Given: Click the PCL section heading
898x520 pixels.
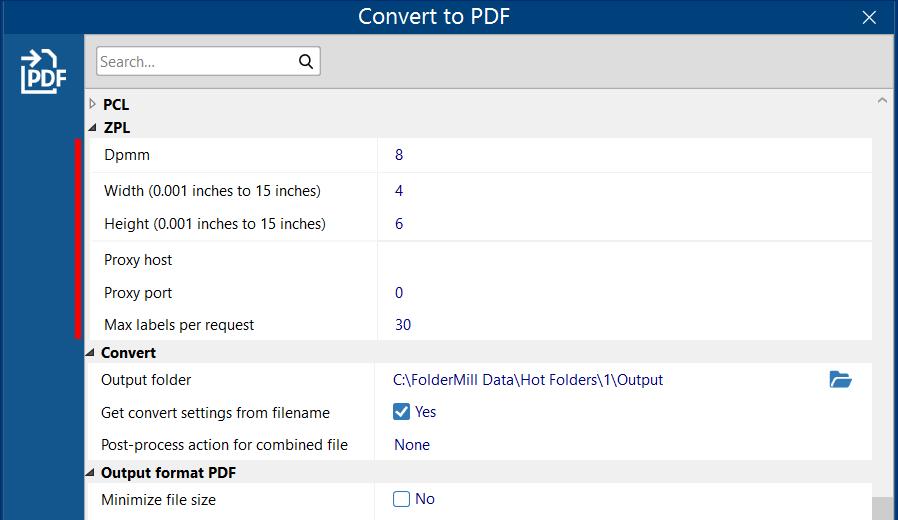Looking at the screenshot, I should pyautogui.click(x=116, y=105).
